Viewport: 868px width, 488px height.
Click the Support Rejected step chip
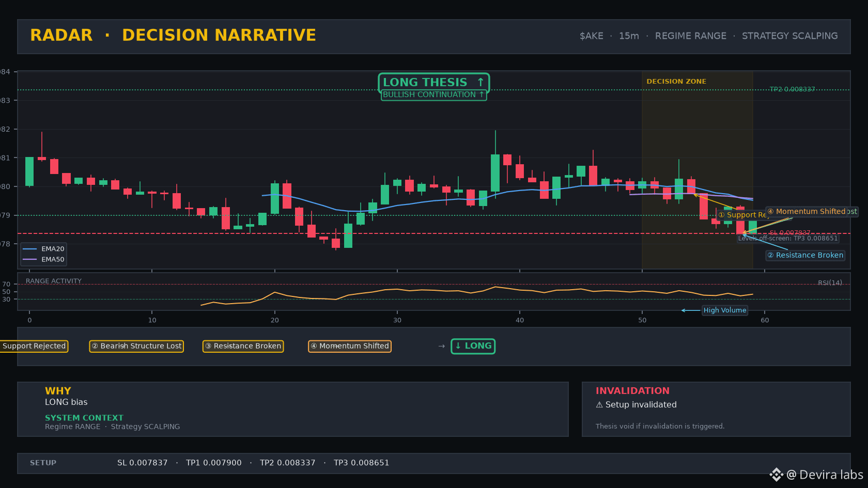click(x=34, y=346)
